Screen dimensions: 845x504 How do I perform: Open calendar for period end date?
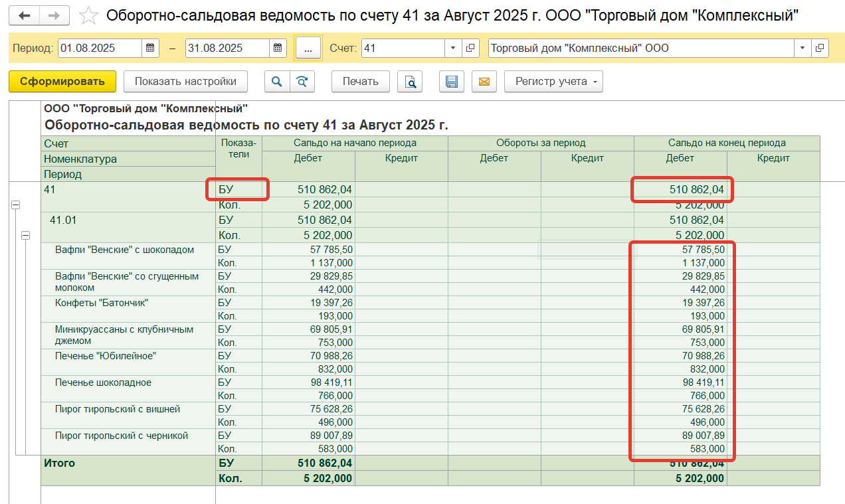(278, 48)
